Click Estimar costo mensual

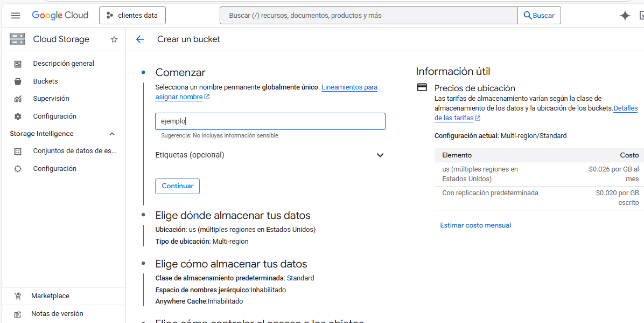click(x=475, y=225)
